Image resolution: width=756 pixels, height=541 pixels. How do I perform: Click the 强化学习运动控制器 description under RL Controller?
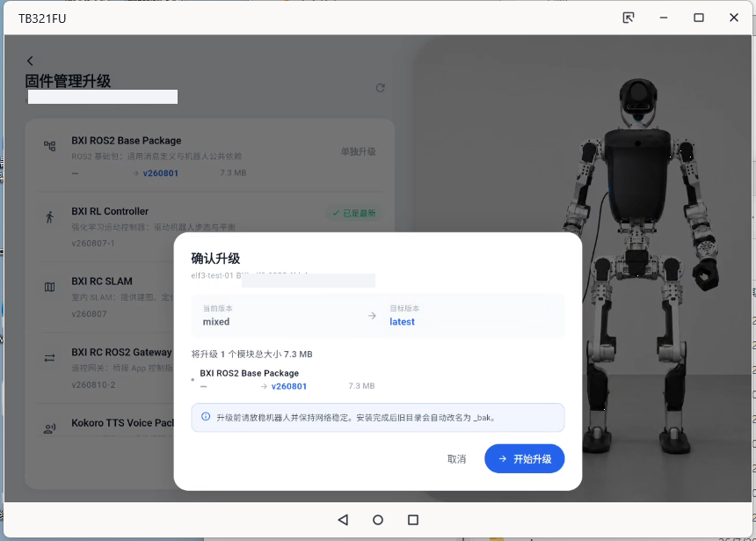153,227
